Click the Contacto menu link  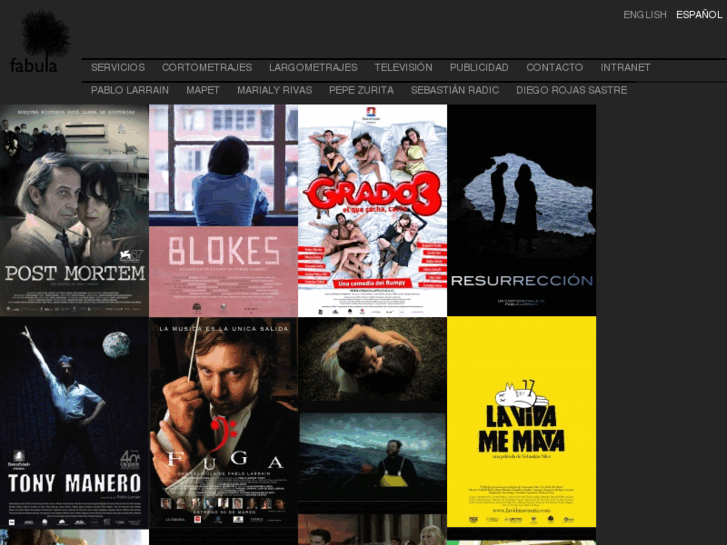click(x=554, y=68)
